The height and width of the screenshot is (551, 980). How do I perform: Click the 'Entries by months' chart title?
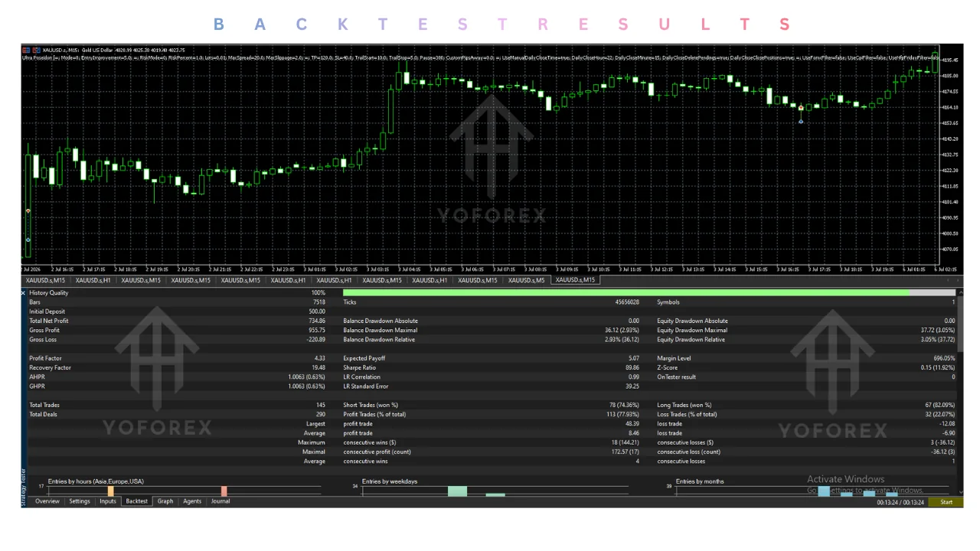tap(700, 481)
